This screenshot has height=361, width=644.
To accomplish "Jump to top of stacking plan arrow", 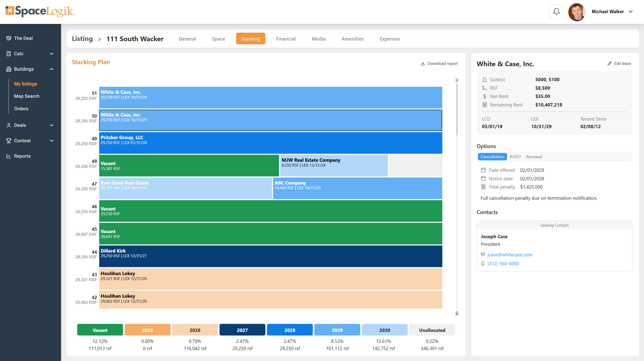I will pos(457,81).
